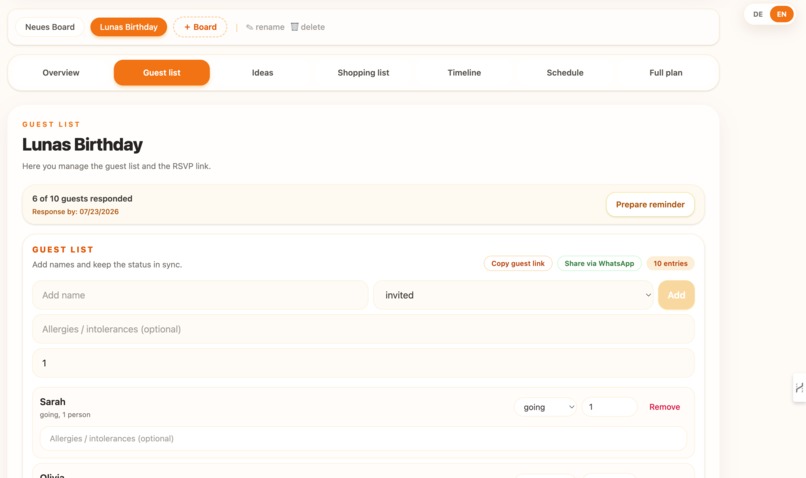
Task: Select the Neues Board board
Action: click(x=50, y=27)
